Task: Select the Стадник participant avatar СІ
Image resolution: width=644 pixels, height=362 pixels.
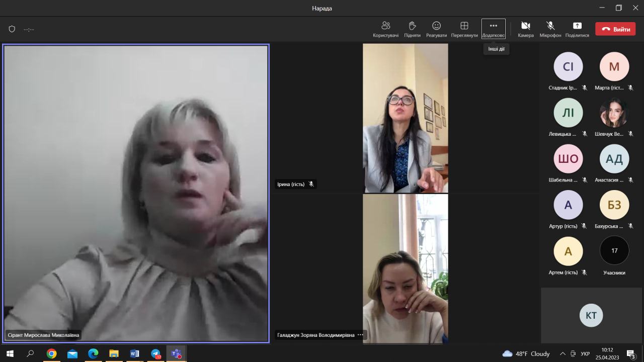Action: pos(568,67)
